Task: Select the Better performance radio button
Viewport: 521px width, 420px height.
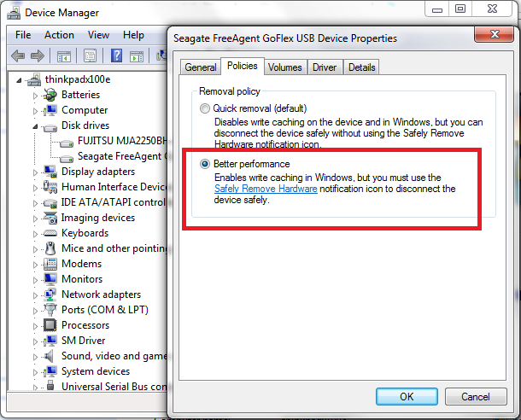Action: pos(205,164)
